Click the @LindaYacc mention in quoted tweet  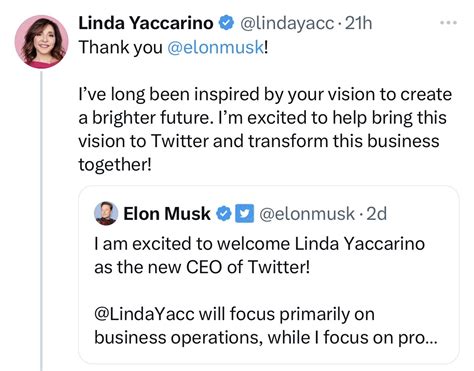pos(144,314)
